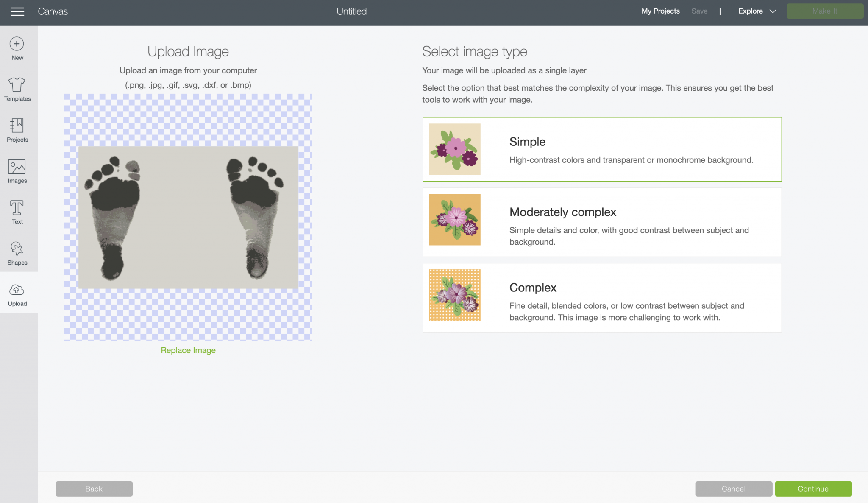Open the Projects panel icon
The height and width of the screenshot is (503, 868).
[17, 126]
